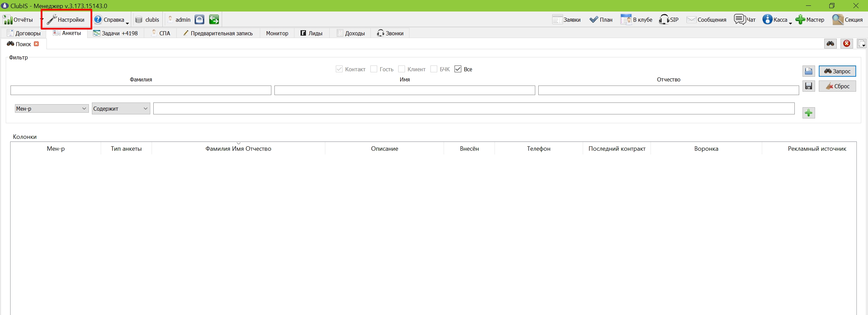The width and height of the screenshot is (868, 315).
Task: Sort by Фамилия Имя Отчество column
Action: click(x=238, y=149)
